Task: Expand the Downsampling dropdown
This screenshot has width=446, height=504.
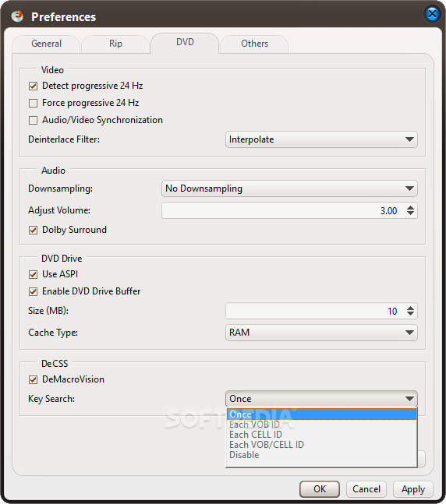Action: pyautogui.click(x=289, y=189)
